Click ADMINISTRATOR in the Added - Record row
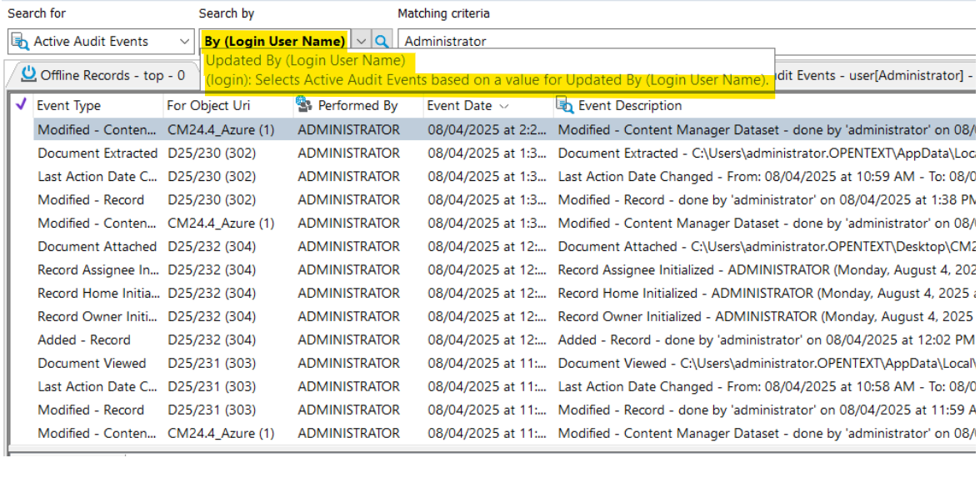980x478 pixels. (348, 340)
